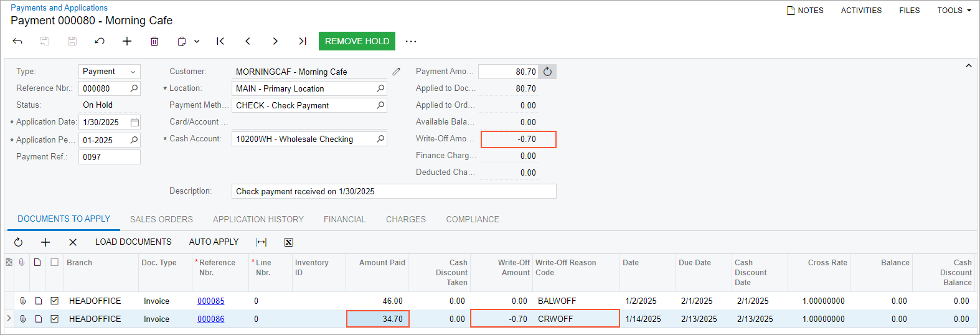The image size is (980, 335).
Task: Uncheck the checkbox for invoice 000085 row
Action: coord(55,301)
